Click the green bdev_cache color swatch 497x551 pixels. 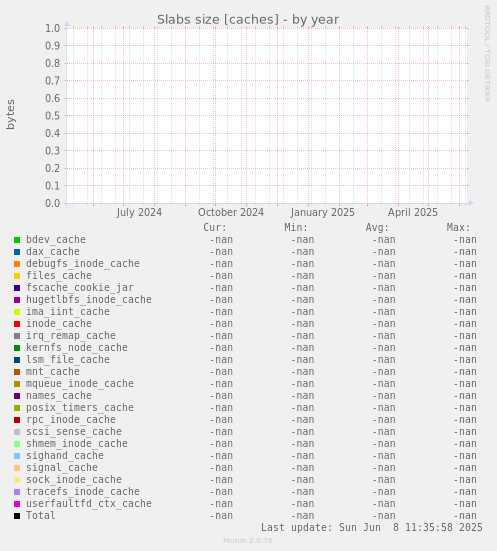click(17, 240)
